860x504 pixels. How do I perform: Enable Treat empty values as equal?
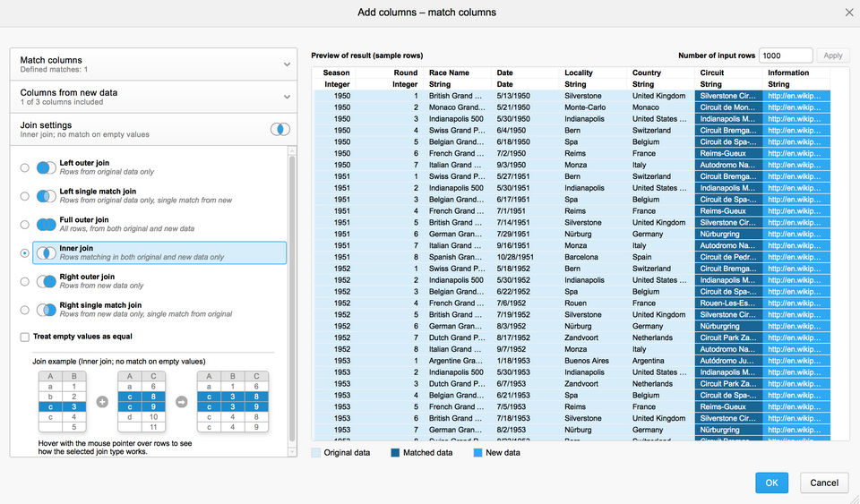pos(25,337)
